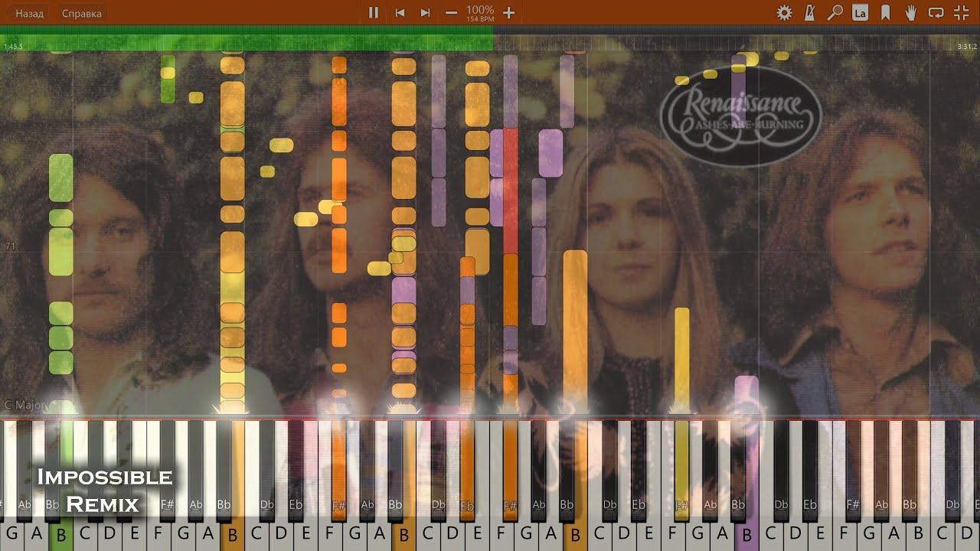Increase playback speed with the plus button
Screen dimensions: 980x551
click(508, 12)
